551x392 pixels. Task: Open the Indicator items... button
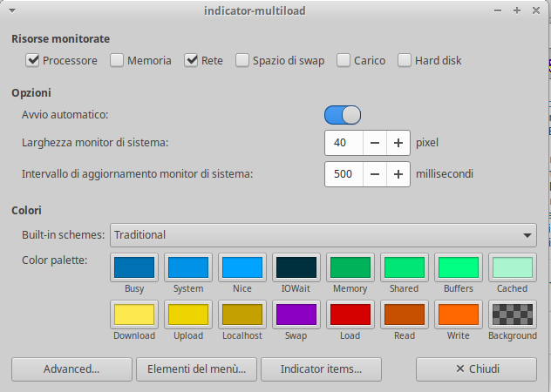321,369
